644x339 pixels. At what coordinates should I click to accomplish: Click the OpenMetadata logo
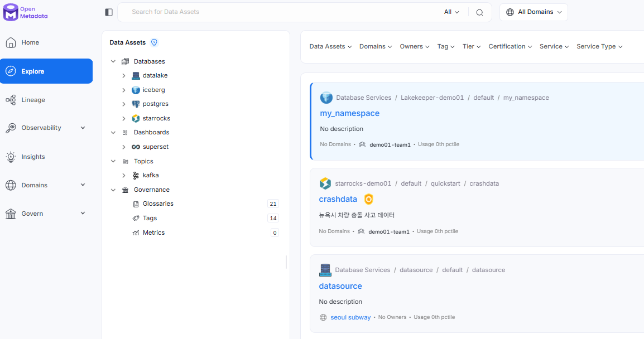pos(26,12)
